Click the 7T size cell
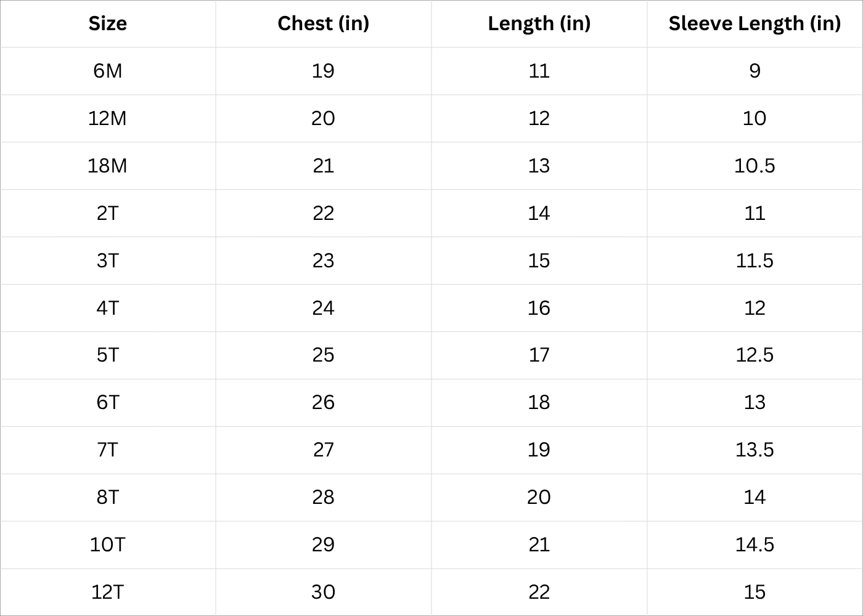 tap(108, 450)
